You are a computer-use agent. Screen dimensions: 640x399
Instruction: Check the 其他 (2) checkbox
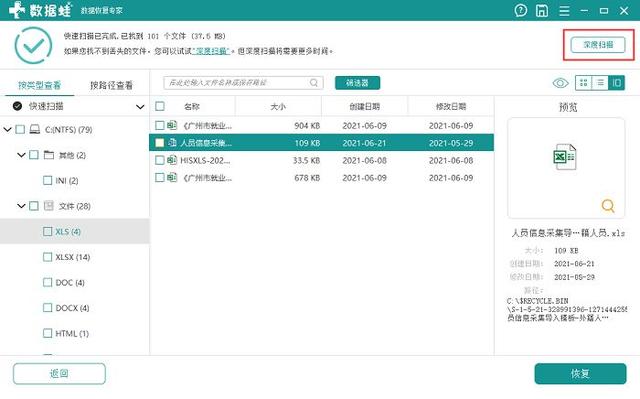(34, 155)
